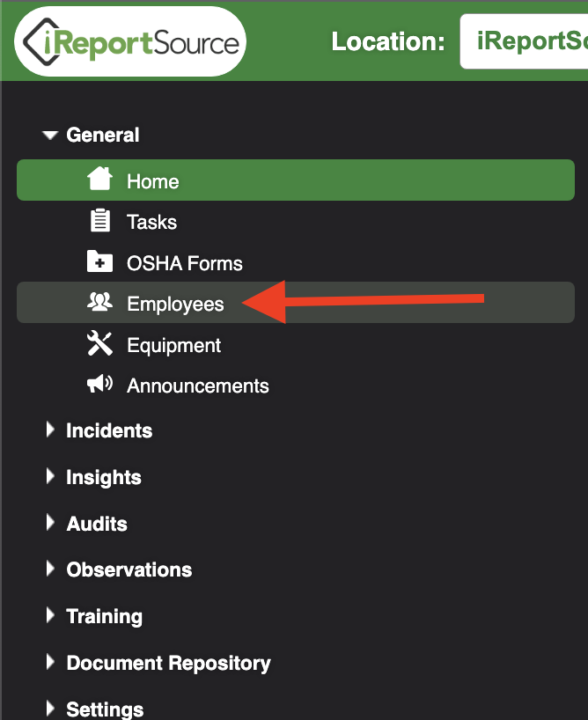Open the Employees menu item

coord(296,302)
